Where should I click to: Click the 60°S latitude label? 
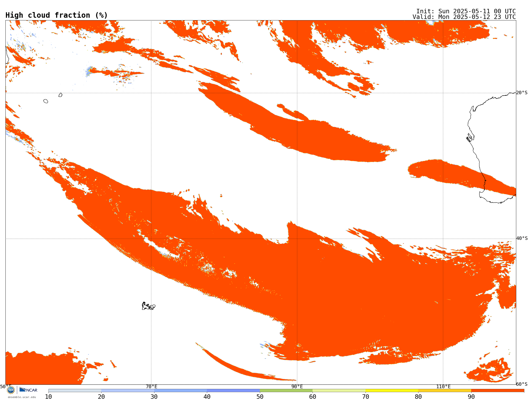click(x=522, y=384)
